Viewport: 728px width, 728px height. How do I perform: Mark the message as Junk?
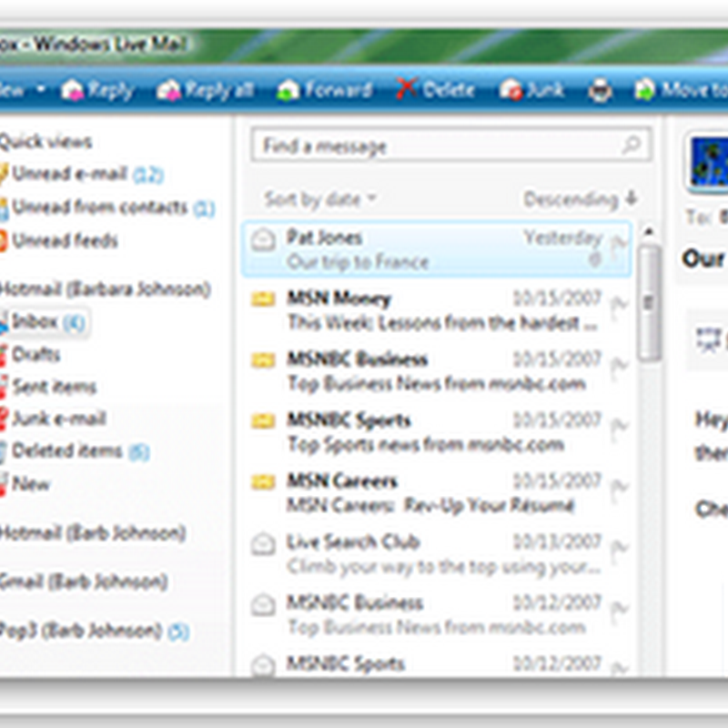coord(531,89)
